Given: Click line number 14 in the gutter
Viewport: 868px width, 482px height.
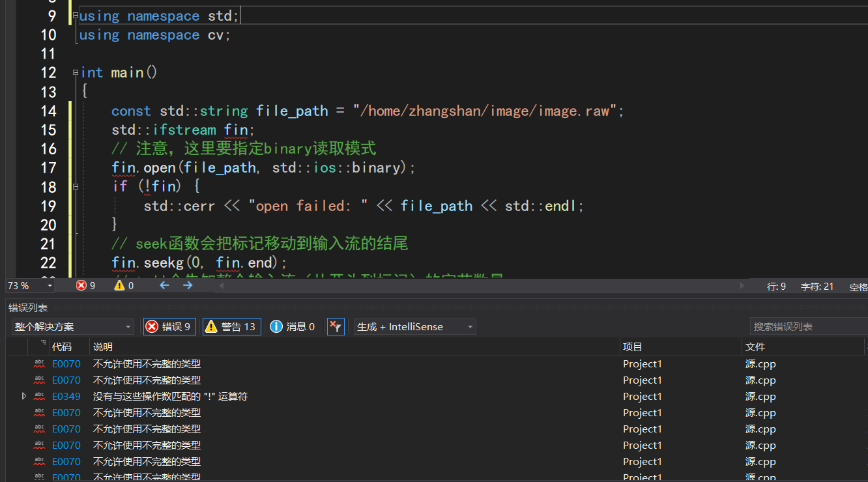Looking at the screenshot, I should [x=48, y=111].
